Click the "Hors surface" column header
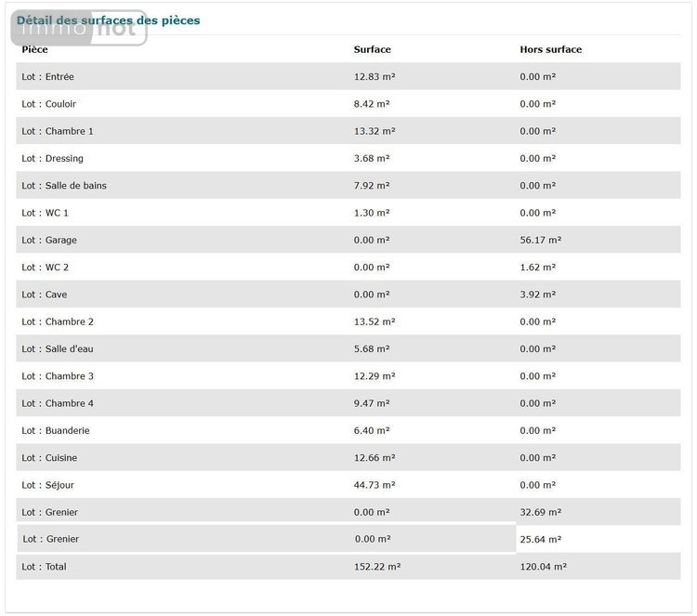This screenshot has width=697, height=616. coord(550,49)
